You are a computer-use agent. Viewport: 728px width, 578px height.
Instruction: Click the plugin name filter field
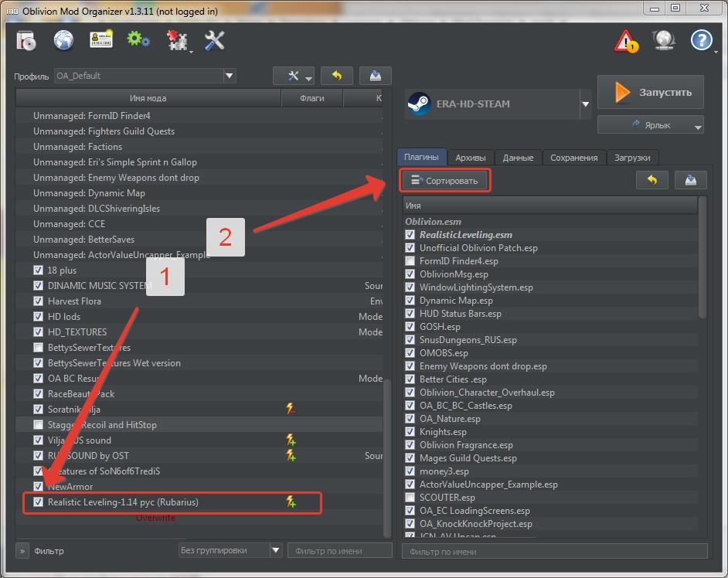point(553,551)
